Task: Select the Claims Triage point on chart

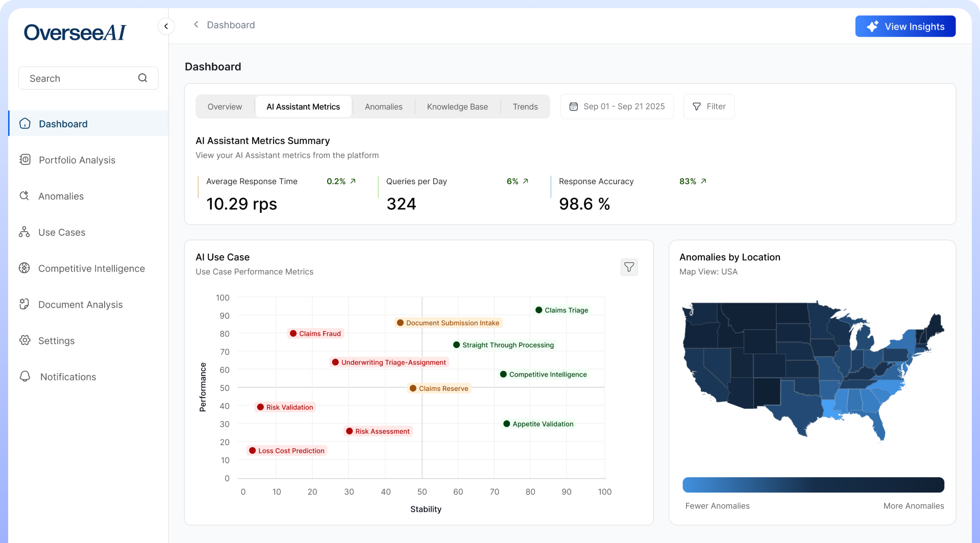Action: tap(538, 310)
